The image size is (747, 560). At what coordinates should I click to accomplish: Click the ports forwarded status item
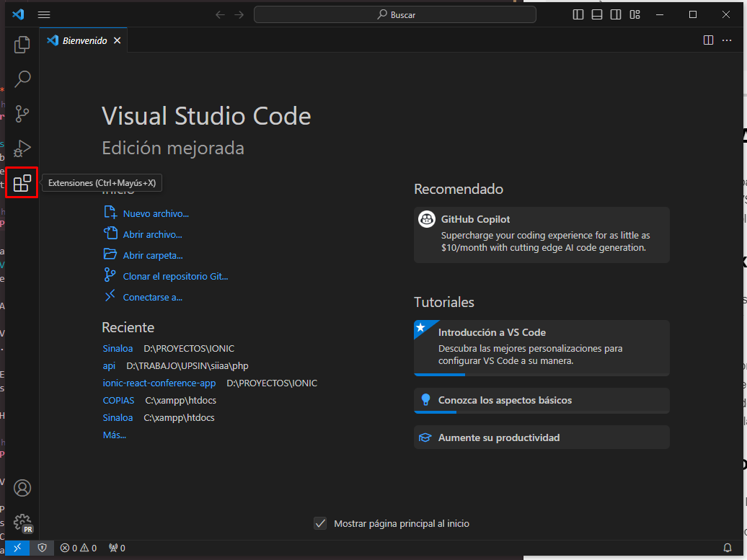point(118,548)
